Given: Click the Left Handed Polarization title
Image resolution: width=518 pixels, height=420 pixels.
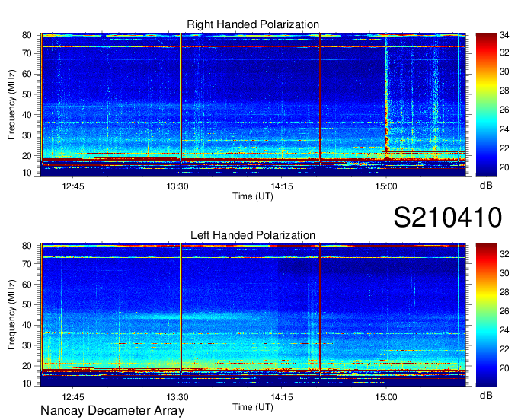Looking at the screenshot, I should click(253, 235).
